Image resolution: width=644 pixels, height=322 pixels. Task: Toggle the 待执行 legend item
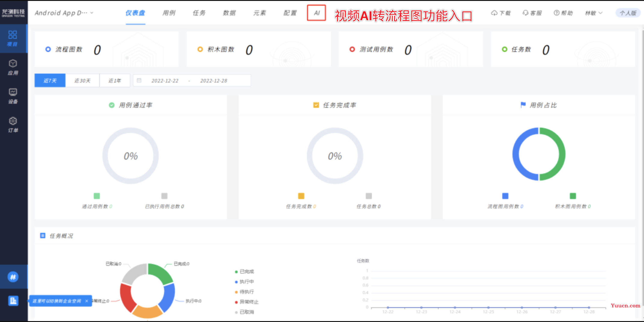point(245,292)
